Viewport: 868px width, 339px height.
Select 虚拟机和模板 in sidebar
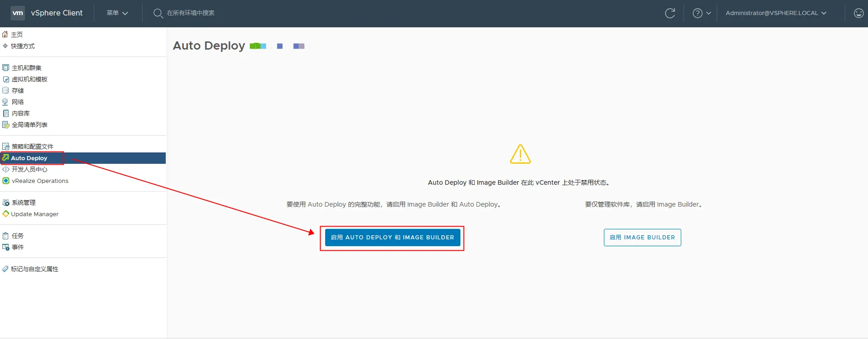29,79
